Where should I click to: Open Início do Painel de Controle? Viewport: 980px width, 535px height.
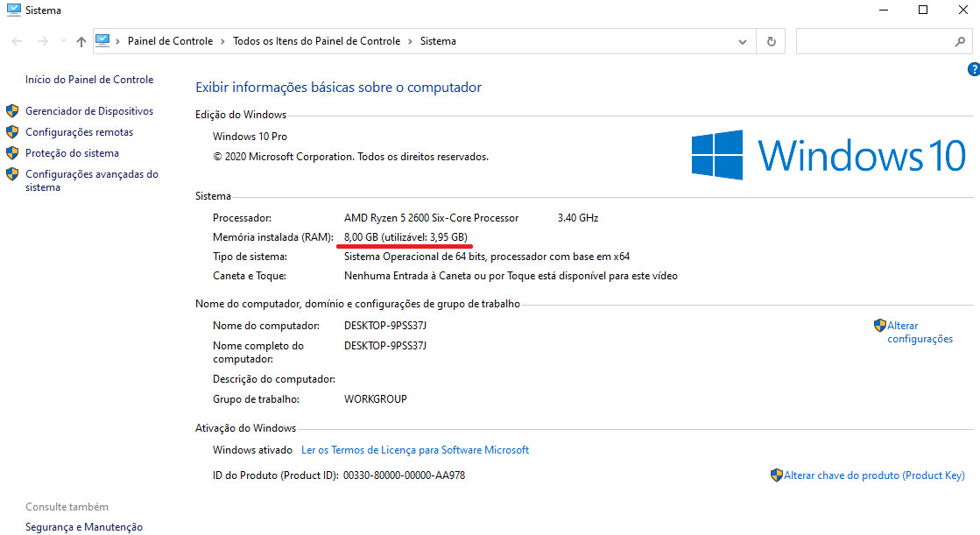click(x=89, y=80)
